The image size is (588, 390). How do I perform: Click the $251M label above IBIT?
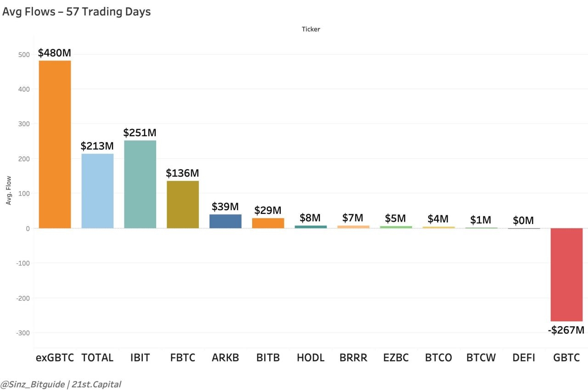[140, 133]
